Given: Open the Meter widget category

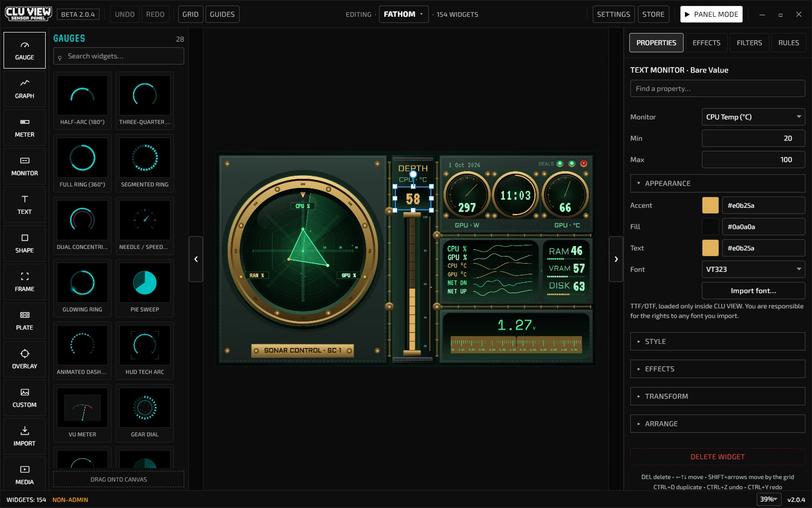Looking at the screenshot, I should [x=24, y=128].
